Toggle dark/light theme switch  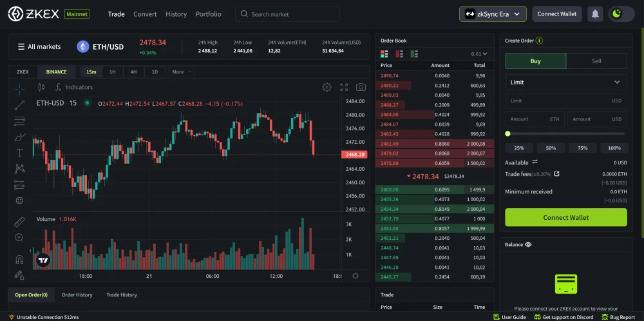622,14
